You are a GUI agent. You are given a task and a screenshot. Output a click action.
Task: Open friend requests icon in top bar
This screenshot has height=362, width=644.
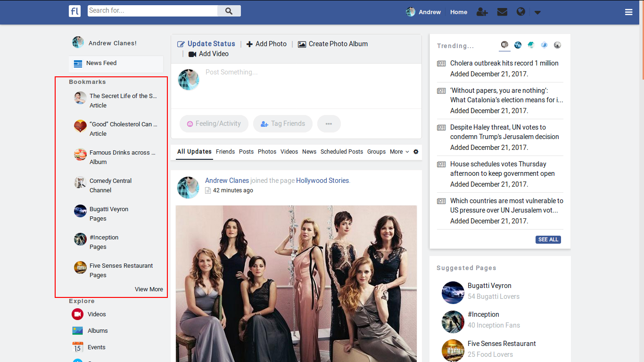click(482, 12)
